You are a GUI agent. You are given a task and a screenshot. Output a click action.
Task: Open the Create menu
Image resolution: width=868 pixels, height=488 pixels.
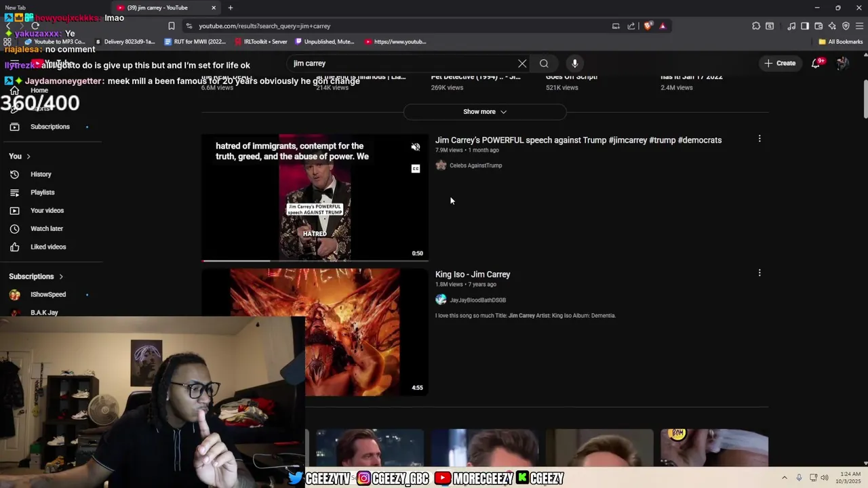(780, 63)
